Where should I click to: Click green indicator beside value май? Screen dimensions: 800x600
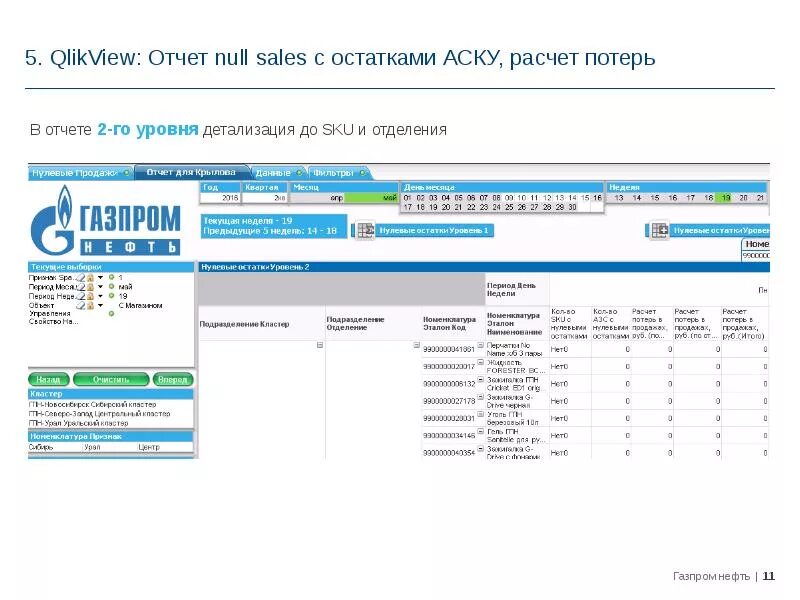(x=111, y=287)
